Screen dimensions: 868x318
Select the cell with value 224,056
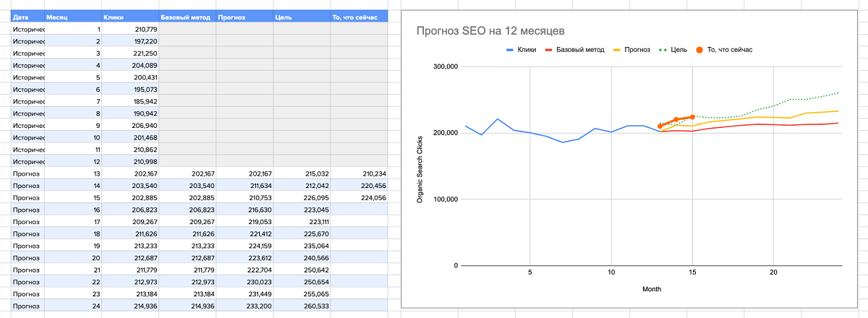pos(359,197)
